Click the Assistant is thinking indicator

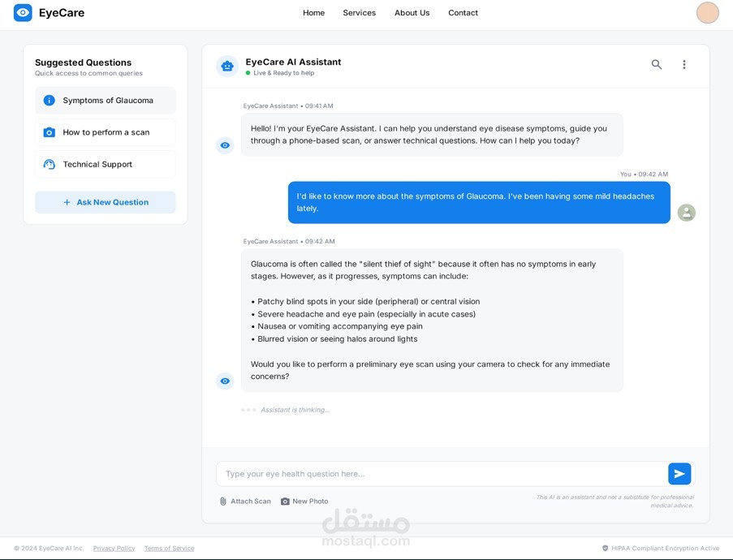295,410
